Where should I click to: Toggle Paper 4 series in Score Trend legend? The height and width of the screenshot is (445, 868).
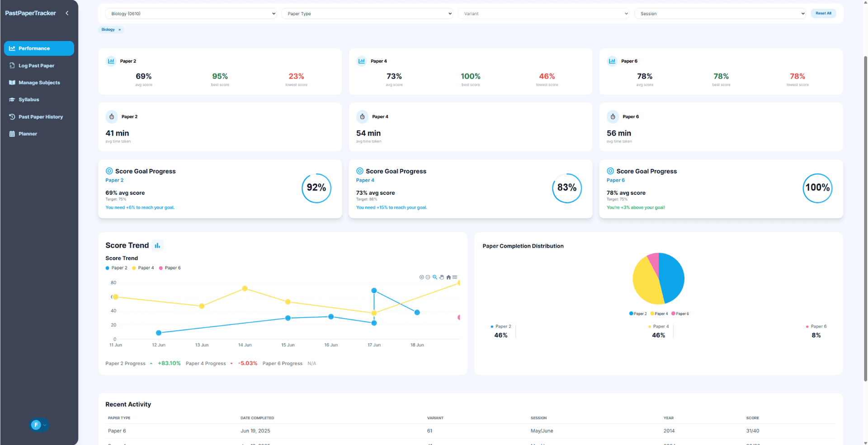(x=143, y=267)
